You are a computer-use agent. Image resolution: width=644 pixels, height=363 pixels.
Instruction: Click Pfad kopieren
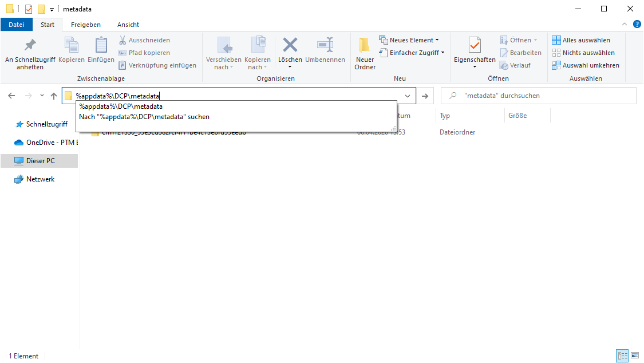[x=144, y=53]
